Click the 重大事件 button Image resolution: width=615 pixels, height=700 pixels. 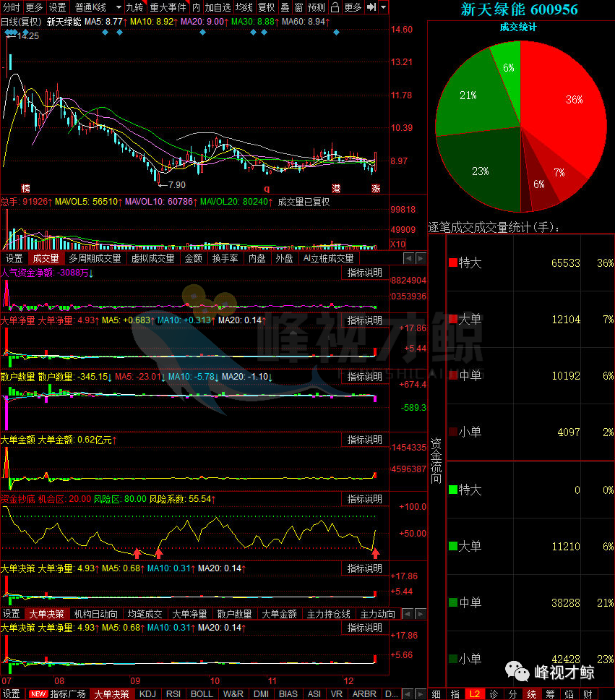pos(168,7)
